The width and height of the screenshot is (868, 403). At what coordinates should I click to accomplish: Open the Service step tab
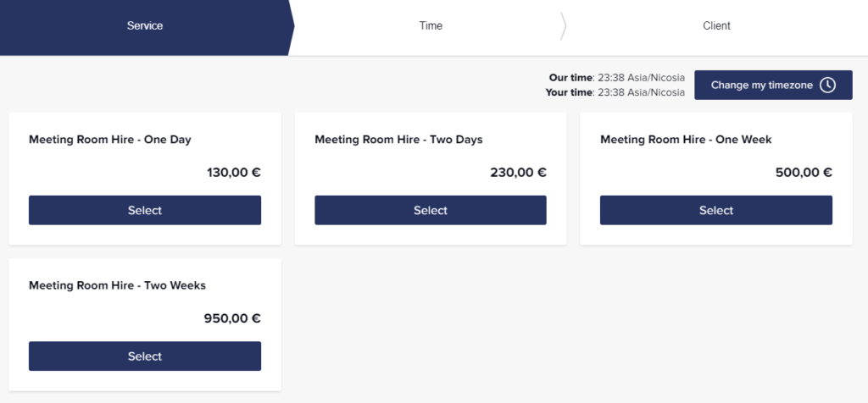click(145, 26)
